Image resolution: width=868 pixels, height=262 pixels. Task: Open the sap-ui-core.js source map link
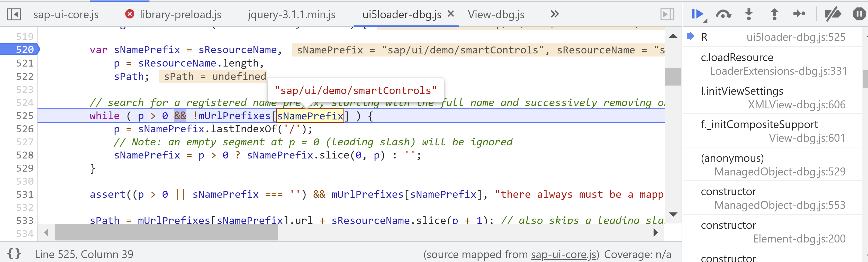pyautogui.click(x=563, y=254)
